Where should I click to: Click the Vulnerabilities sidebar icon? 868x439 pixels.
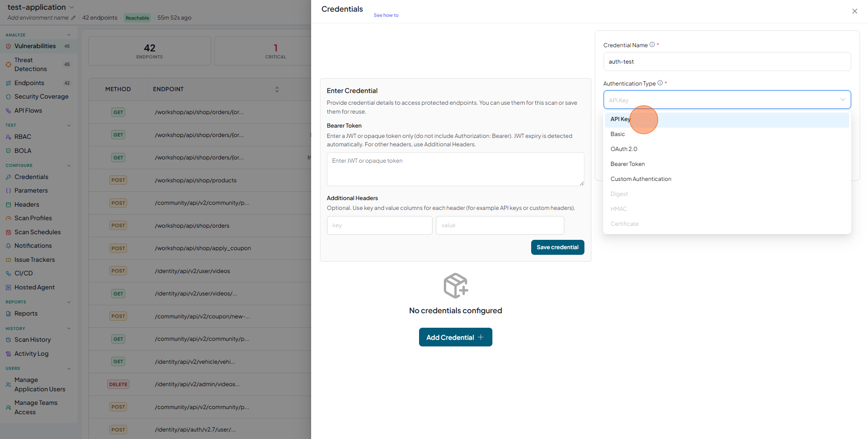tap(8, 46)
